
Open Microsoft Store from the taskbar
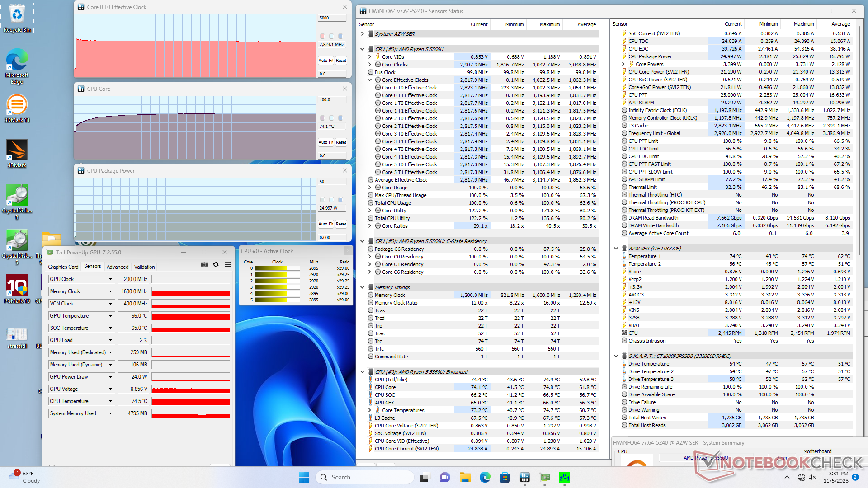tap(505, 477)
